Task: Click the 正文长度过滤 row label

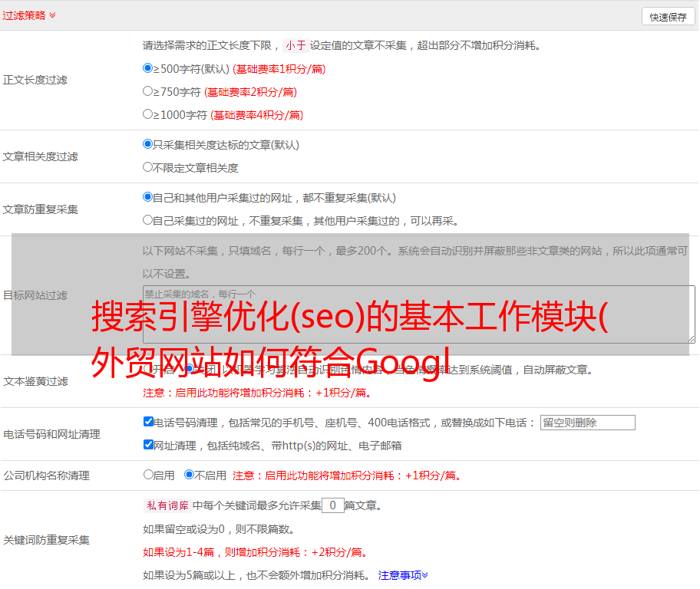Action: [35, 80]
